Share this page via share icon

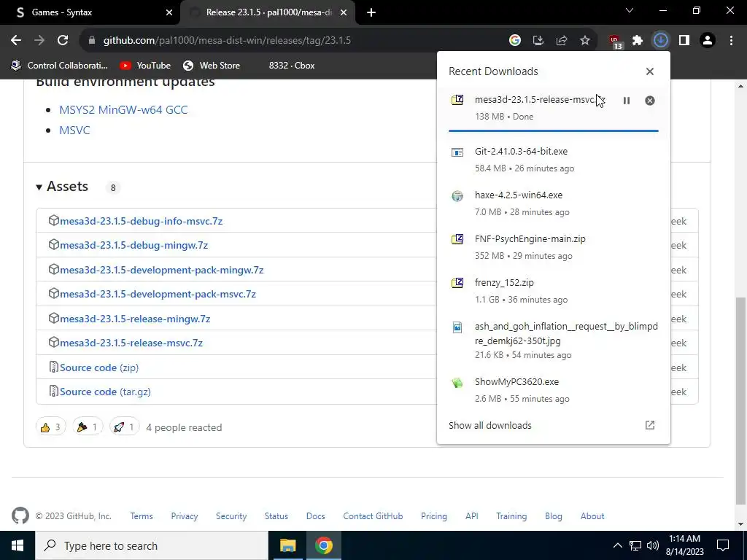(x=562, y=41)
